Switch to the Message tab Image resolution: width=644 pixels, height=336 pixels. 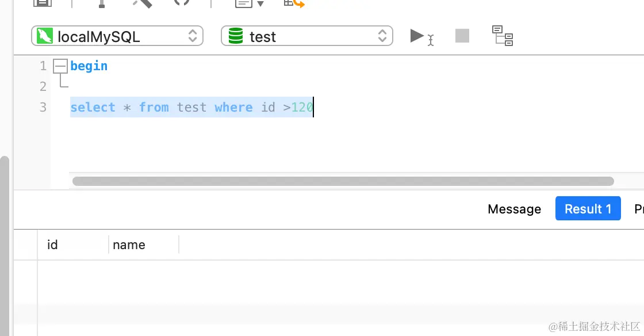coord(514,209)
